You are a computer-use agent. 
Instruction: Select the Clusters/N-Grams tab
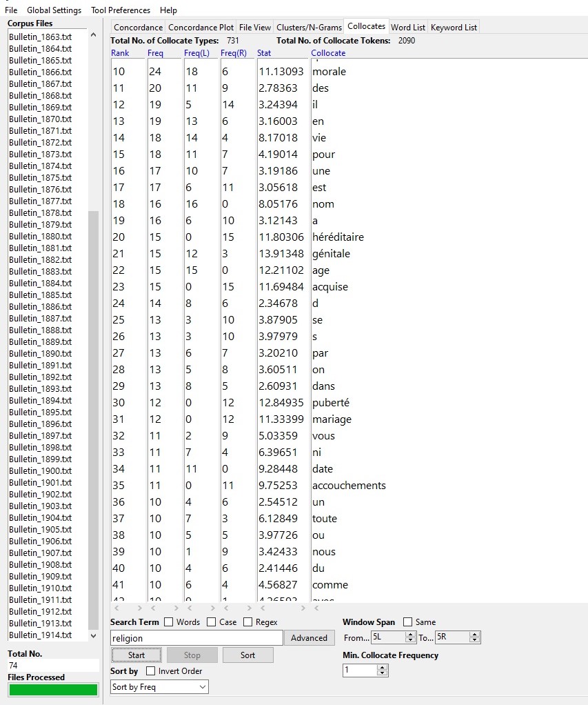[309, 27]
